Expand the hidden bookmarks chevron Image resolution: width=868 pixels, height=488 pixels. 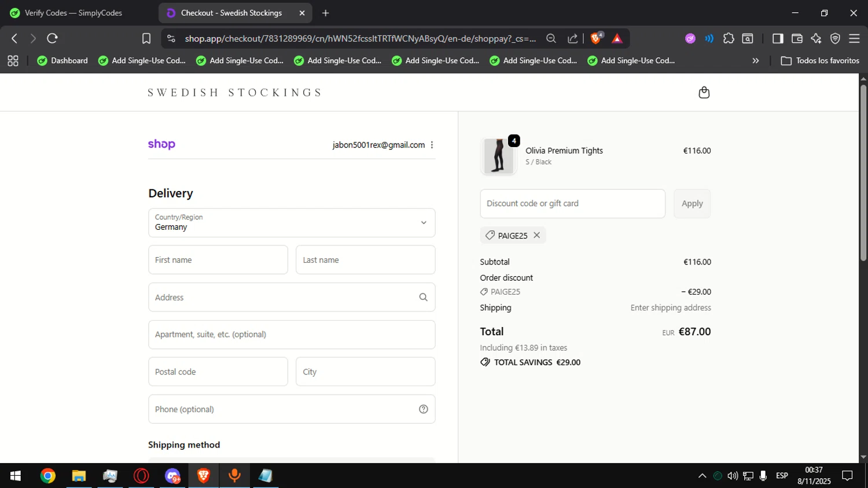tap(755, 61)
